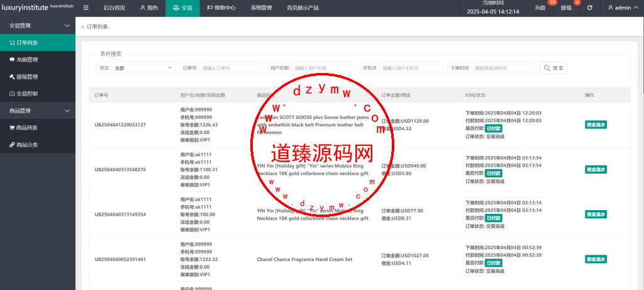Open the 下单时间 date picker field
This screenshot has height=290, width=644.
504,68
